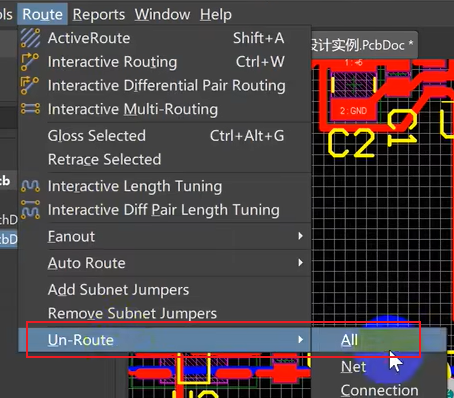Click the Interactive Diff Pair Length Tuning icon

pyautogui.click(x=30, y=210)
